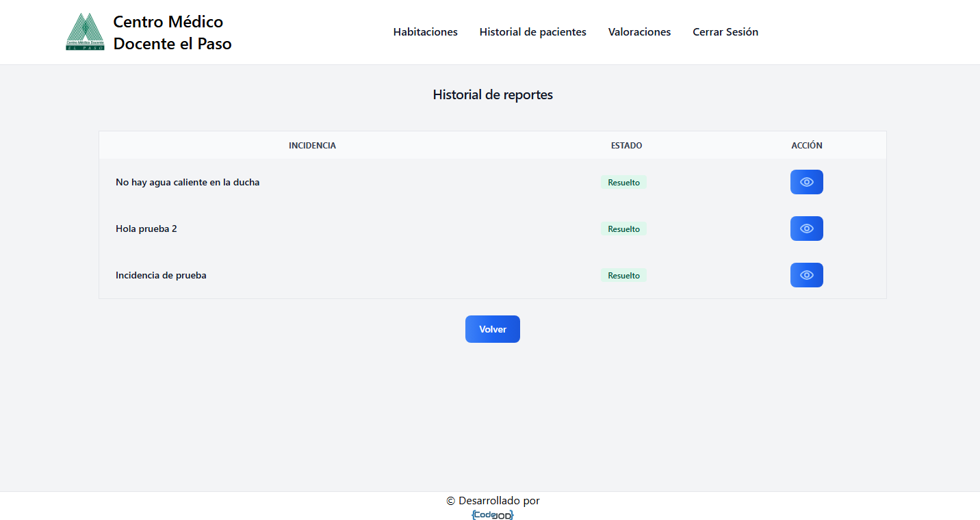Click the Historial de reportes heading
Viewport: 980px width, 520px height.
pos(493,95)
